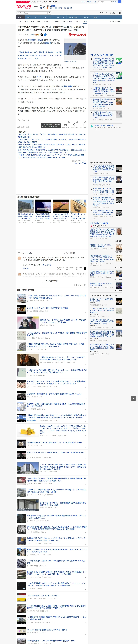Dismiss the 松江市30代女性 recommended article
This screenshot has width=138, height=644.
pyautogui.click(x=33, y=223)
